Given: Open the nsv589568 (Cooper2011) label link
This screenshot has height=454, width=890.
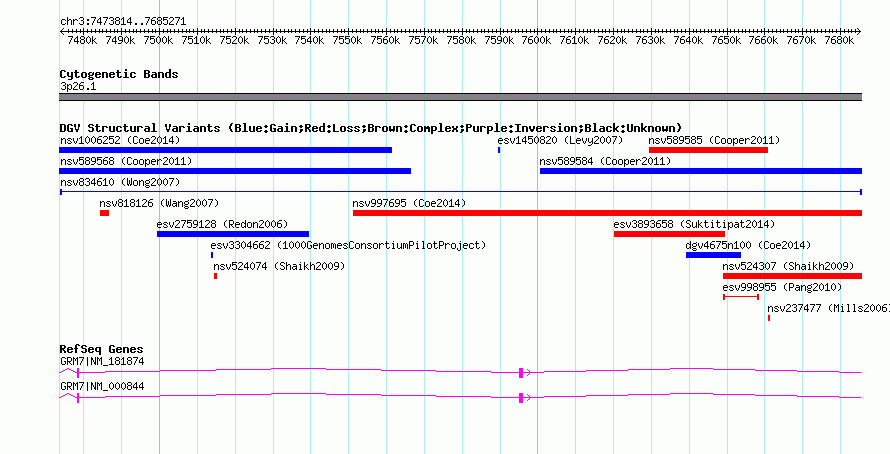Looking at the screenshot, I should (126, 161).
